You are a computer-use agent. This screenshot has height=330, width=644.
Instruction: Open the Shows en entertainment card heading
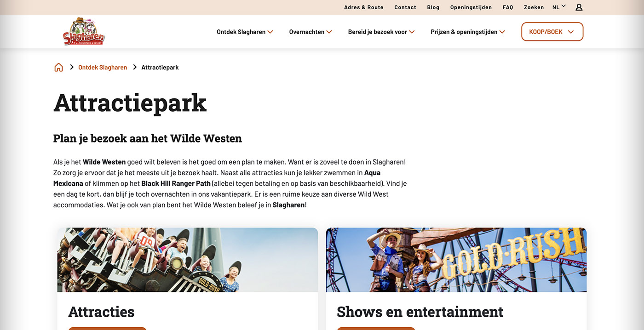pyautogui.click(x=420, y=312)
